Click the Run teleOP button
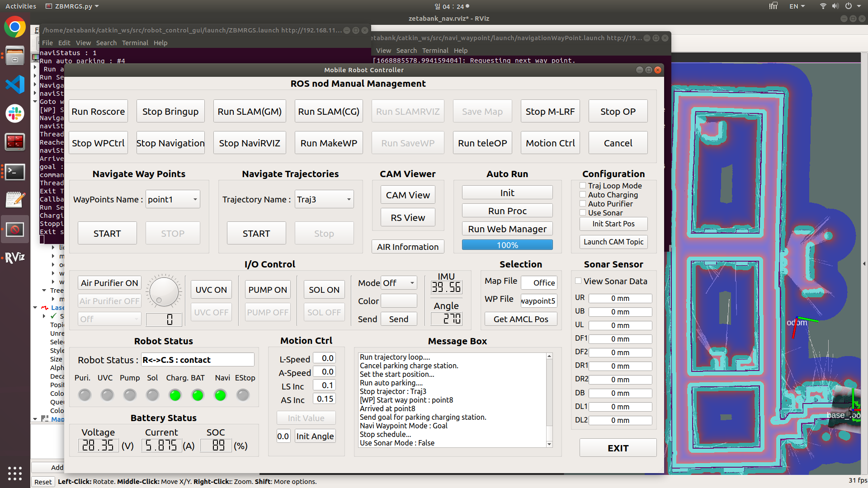The width and height of the screenshot is (868, 488). [482, 143]
